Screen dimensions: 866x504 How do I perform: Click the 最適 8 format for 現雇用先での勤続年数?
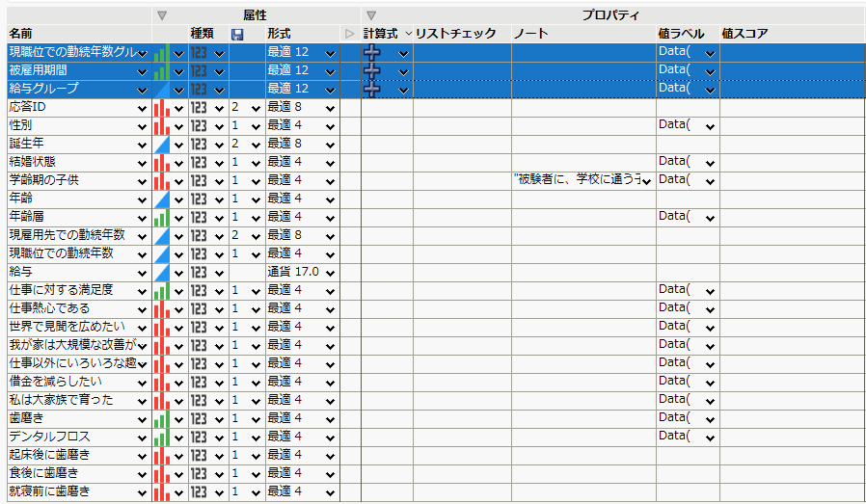(x=284, y=235)
